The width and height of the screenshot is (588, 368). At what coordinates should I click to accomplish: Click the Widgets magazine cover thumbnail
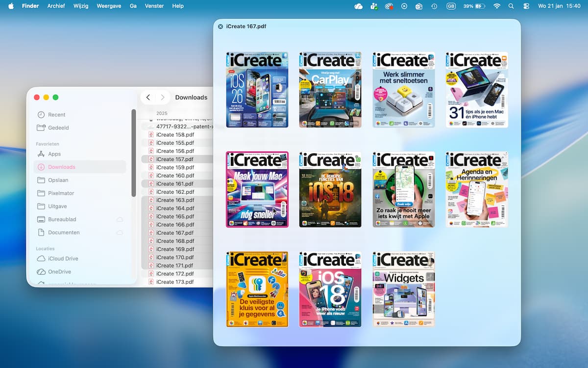coord(403,289)
